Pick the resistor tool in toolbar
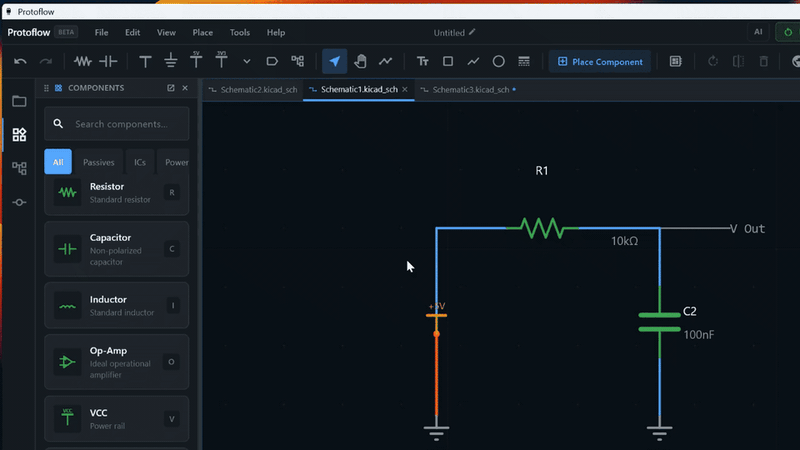The height and width of the screenshot is (450, 800). 83,62
